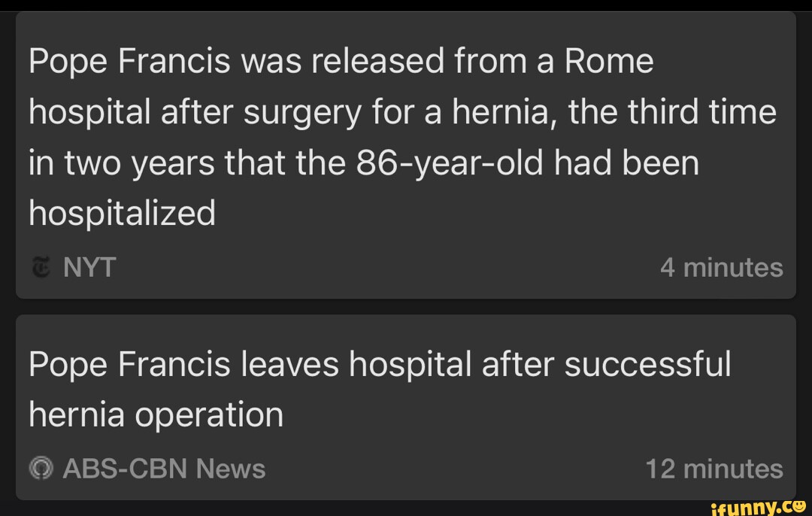Viewport: 812px width, 516px height.
Task: Tap the broadcast-rings logo beside ABS-CBN News
Action: tap(40, 468)
